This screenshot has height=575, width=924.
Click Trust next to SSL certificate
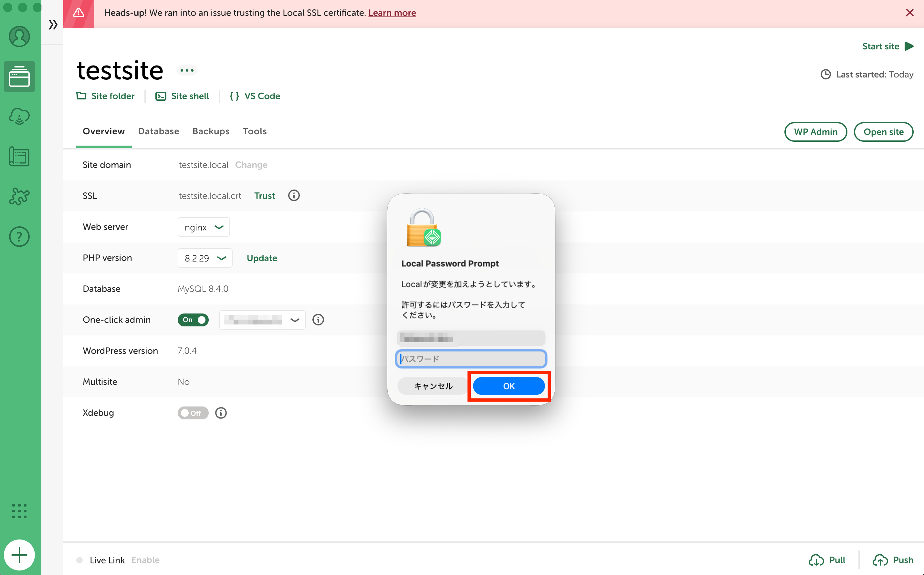265,195
